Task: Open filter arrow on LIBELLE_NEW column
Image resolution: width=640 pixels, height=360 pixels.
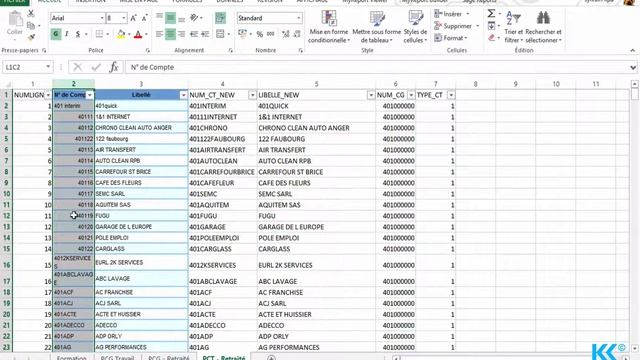Action: click(x=371, y=95)
